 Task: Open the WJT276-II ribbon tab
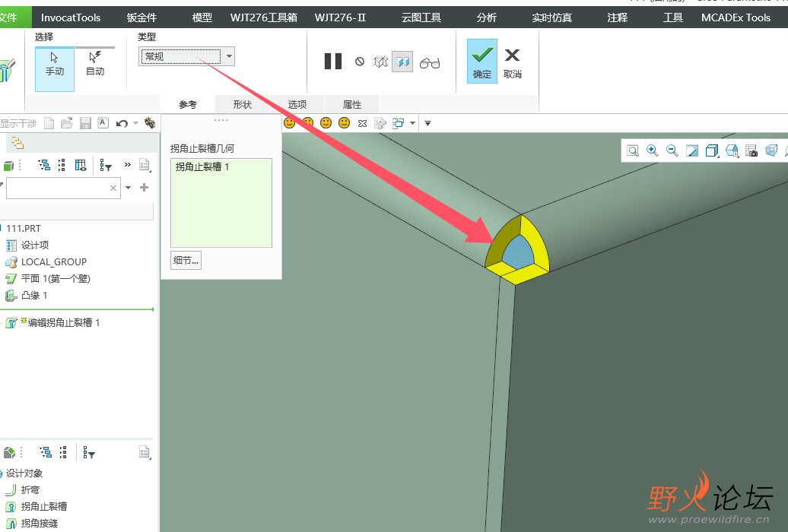pyautogui.click(x=340, y=17)
